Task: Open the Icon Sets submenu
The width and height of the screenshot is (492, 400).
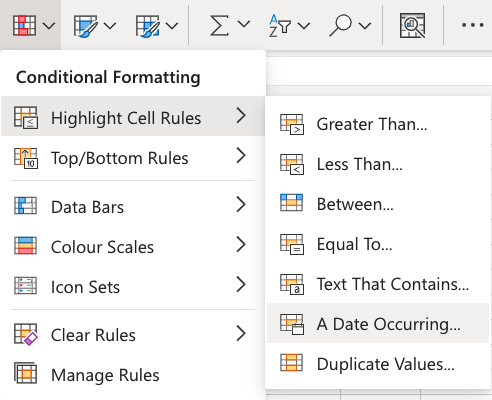Action: (133, 287)
